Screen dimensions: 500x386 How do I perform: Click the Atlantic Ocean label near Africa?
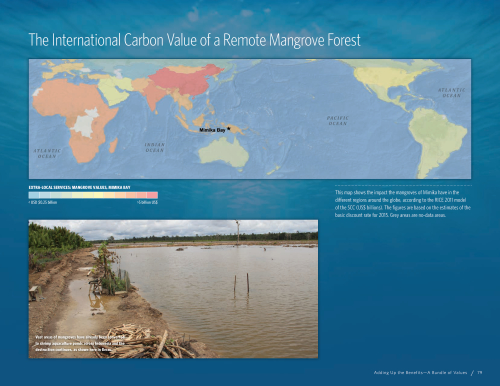47,153
